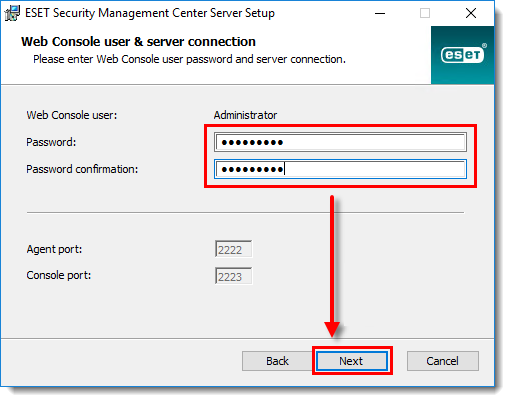Click the 'Password:' label
This screenshot has width=510, height=402.
[x=51, y=142]
